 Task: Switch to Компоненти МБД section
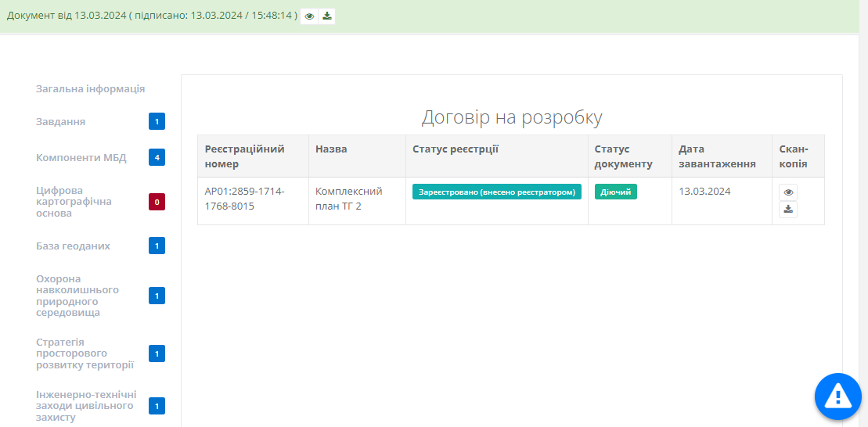tap(81, 157)
